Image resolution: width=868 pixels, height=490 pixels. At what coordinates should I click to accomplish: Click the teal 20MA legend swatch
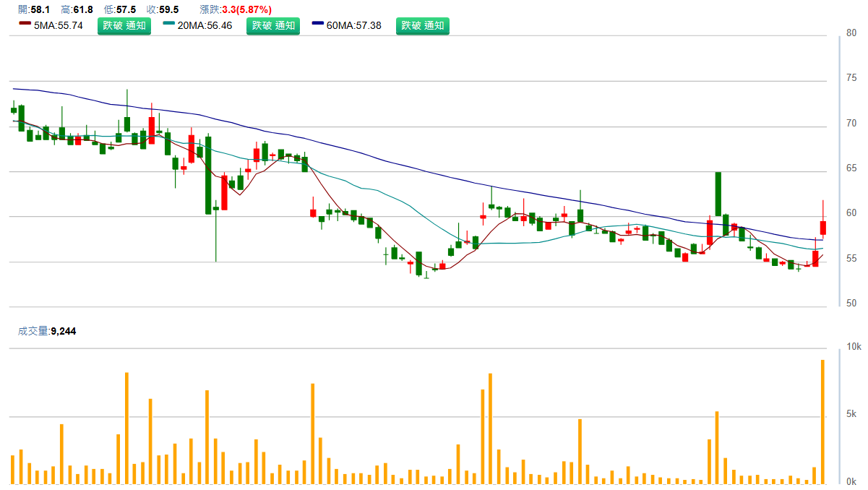[169, 24]
